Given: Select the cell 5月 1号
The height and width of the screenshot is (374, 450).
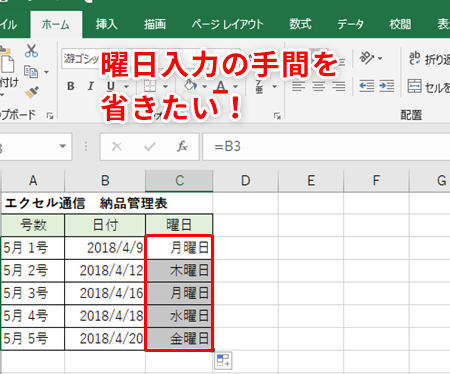Looking at the screenshot, I should [33, 248].
